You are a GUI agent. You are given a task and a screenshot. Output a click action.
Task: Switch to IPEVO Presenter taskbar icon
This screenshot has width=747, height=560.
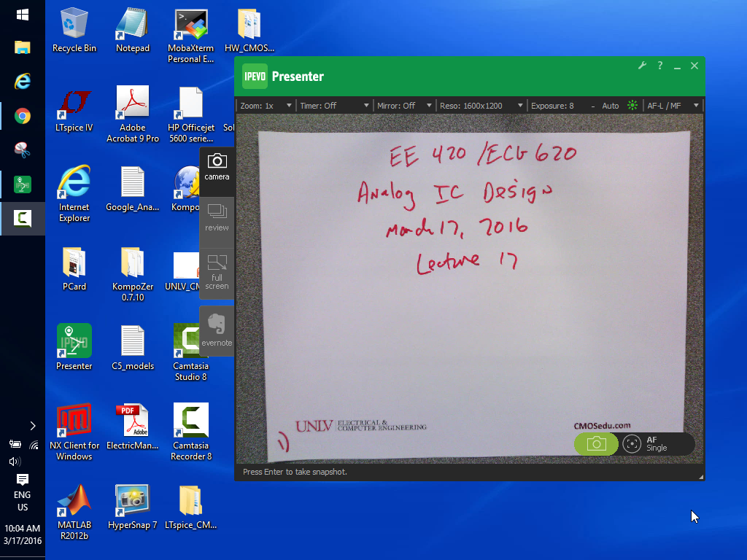click(x=23, y=184)
